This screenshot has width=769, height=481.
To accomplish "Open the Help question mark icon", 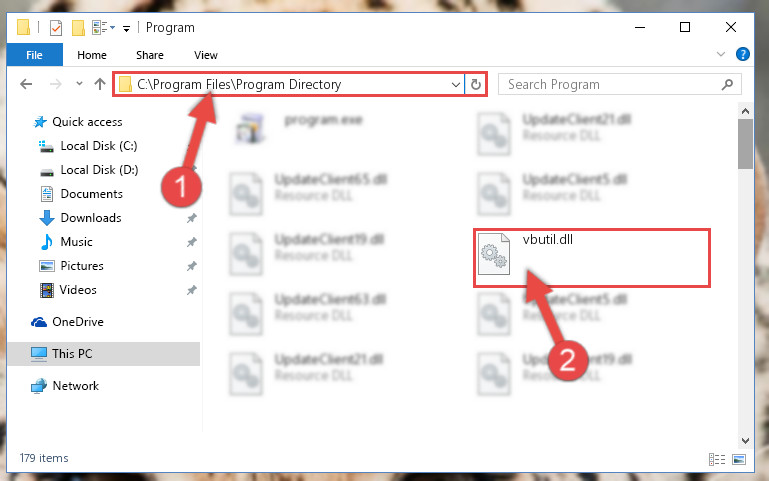I will (x=743, y=54).
